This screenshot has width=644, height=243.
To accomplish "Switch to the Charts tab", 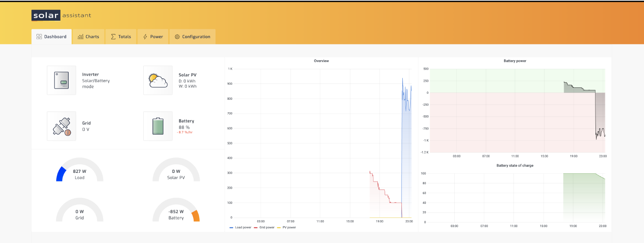I will 88,37.
